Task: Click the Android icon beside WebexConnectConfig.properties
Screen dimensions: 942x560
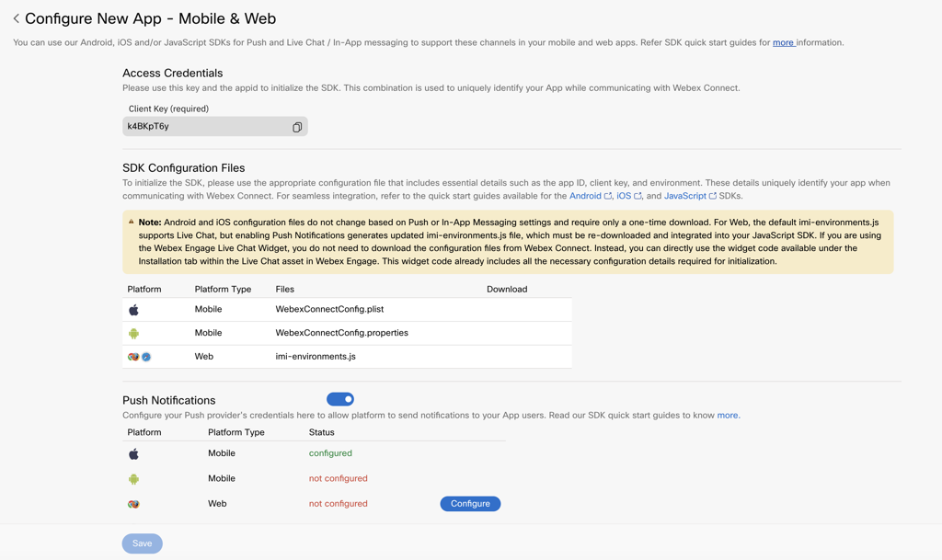Action: pyautogui.click(x=133, y=333)
